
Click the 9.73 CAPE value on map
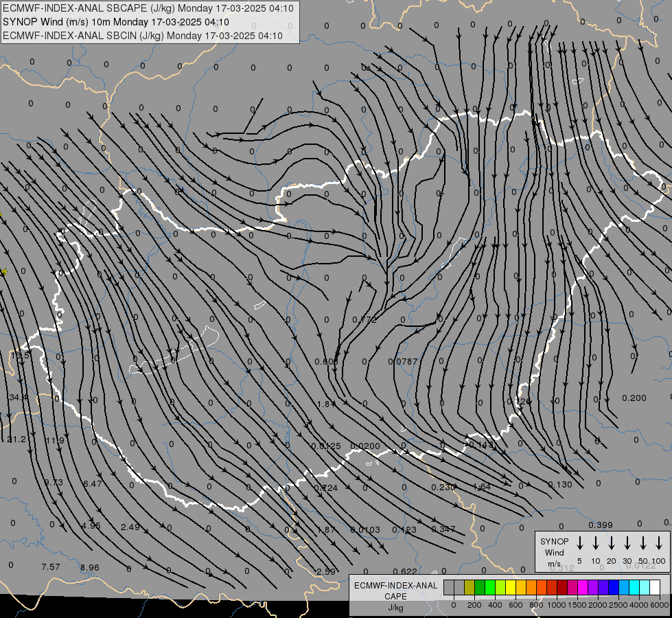(54, 483)
